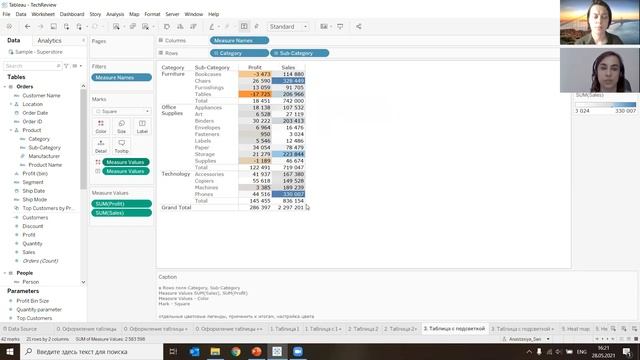The height and width of the screenshot is (360, 640).
Task: Click the Save icon in toolbar
Action: tap(53, 27)
